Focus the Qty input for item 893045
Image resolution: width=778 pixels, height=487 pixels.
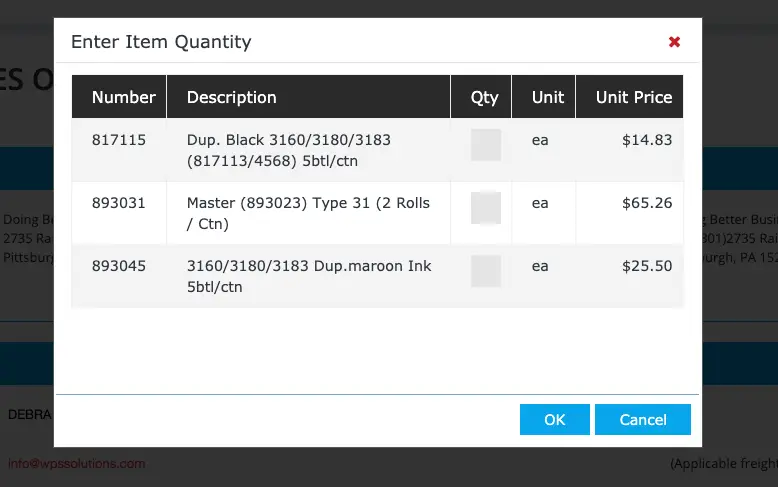click(486, 271)
